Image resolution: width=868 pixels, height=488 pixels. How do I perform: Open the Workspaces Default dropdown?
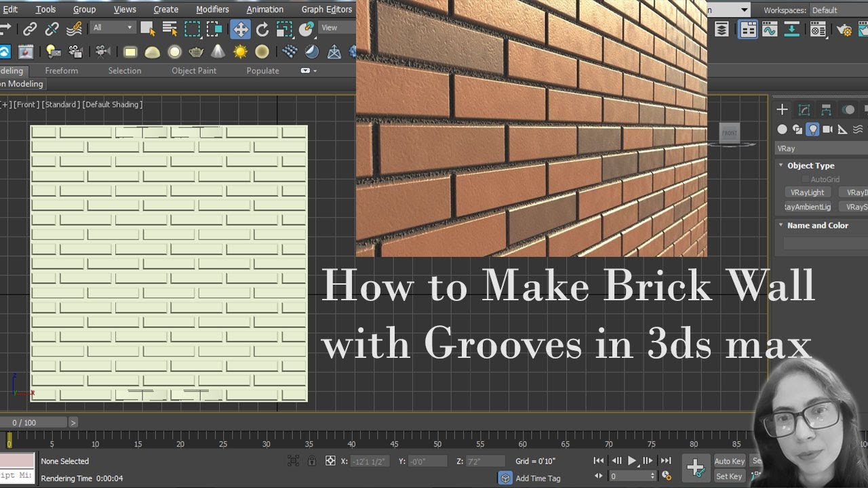click(x=838, y=10)
